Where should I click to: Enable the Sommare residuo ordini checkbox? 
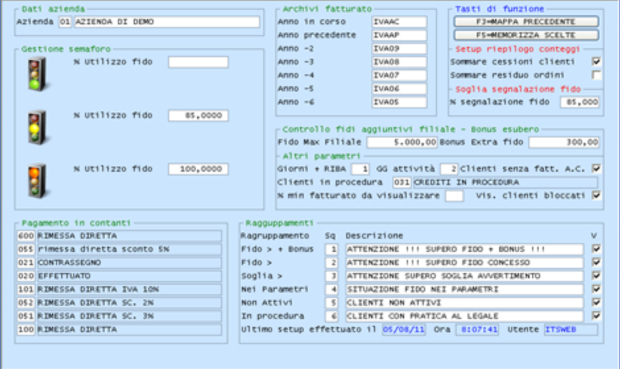coord(596,75)
